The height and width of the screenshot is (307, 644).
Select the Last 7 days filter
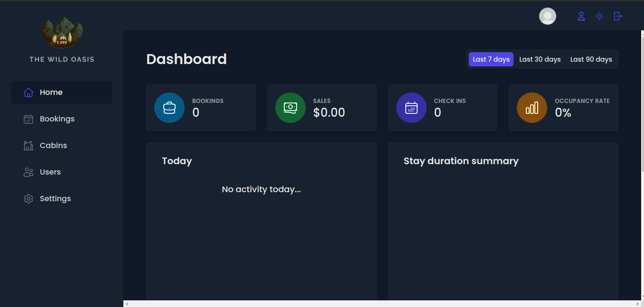tap(491, 59)
